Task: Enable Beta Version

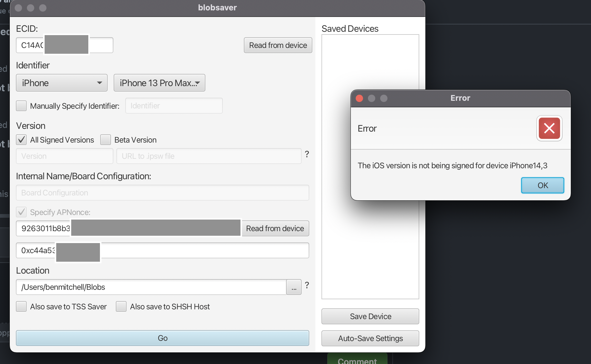Action: (105, 140)
